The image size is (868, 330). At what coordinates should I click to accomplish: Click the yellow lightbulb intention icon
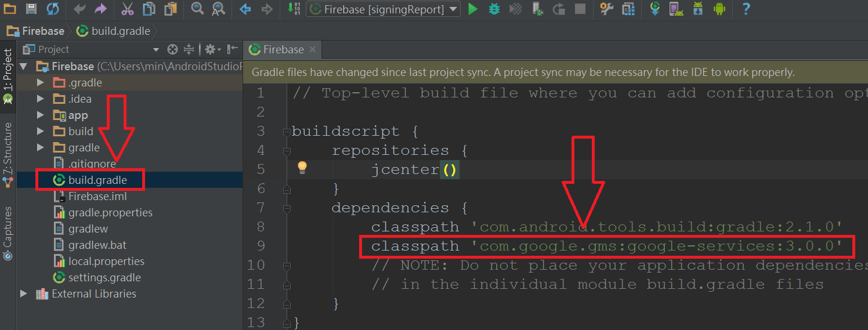coord(302,168)
